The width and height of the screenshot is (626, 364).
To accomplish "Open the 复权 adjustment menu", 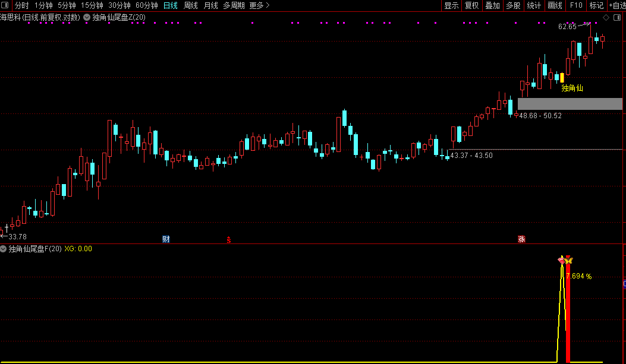I will click(x=472, y=5).
